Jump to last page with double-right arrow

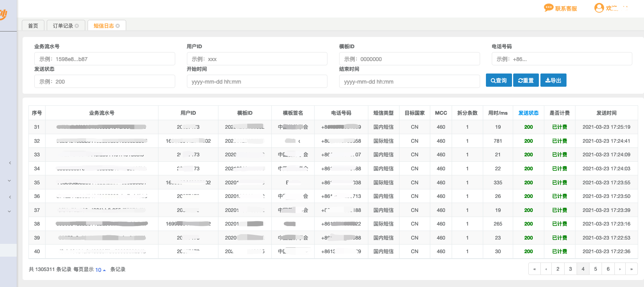(632, 269)
